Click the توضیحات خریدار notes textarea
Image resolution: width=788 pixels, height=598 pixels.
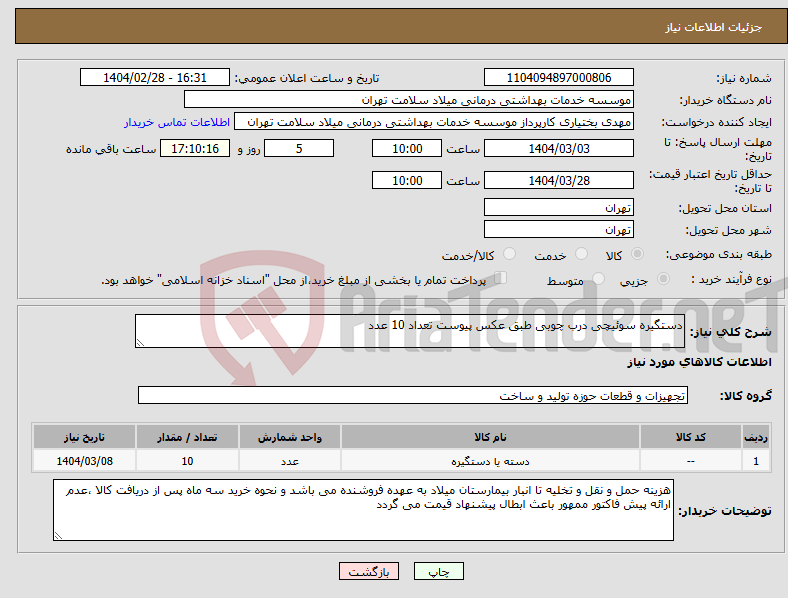363,510
